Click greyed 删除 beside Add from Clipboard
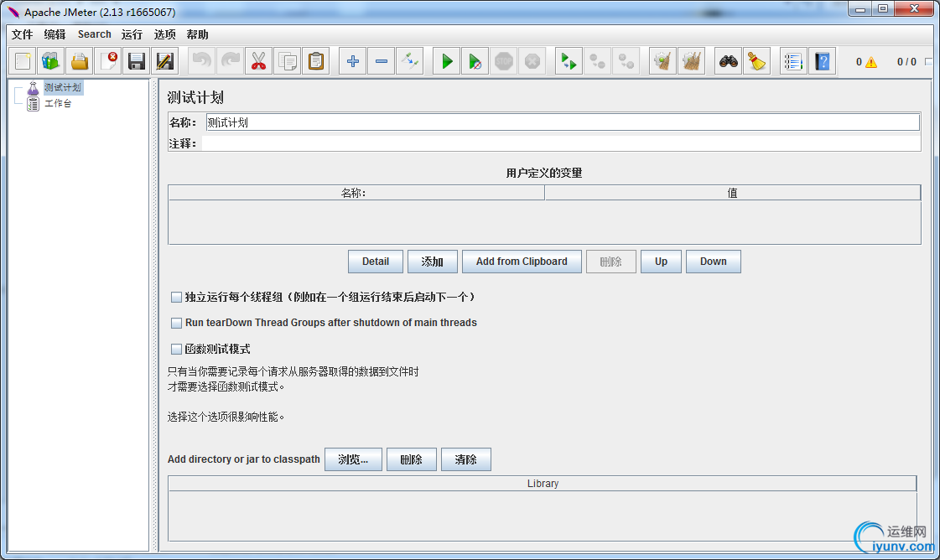940x560 pixels. pyautogui.click(x=611, y=262)
